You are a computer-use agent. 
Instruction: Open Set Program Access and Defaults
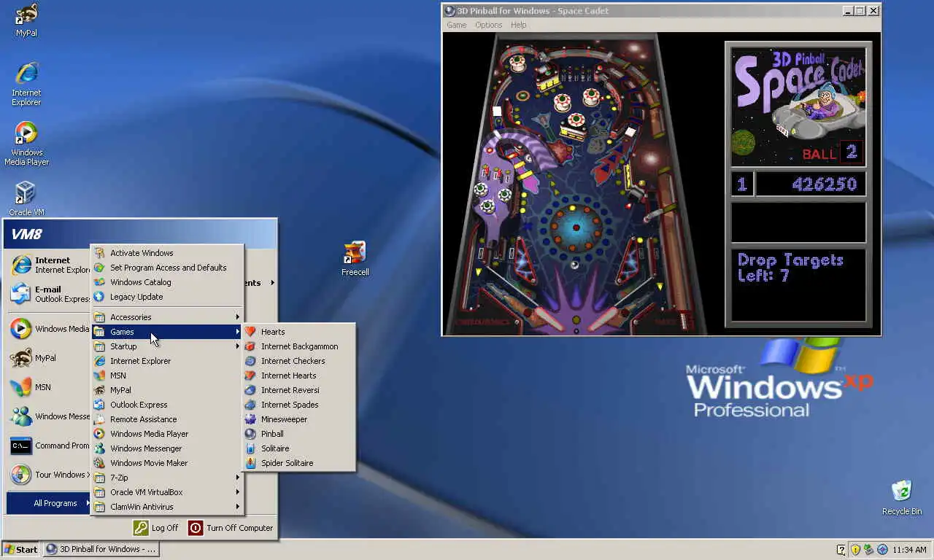(167, 268)
